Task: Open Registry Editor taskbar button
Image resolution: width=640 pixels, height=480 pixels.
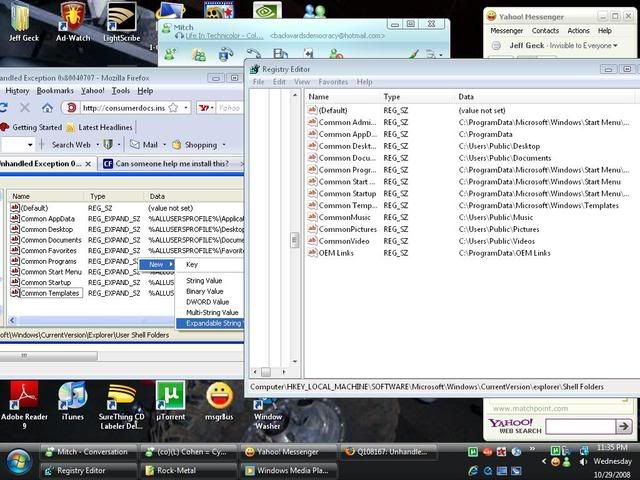Action: [89, 471]
